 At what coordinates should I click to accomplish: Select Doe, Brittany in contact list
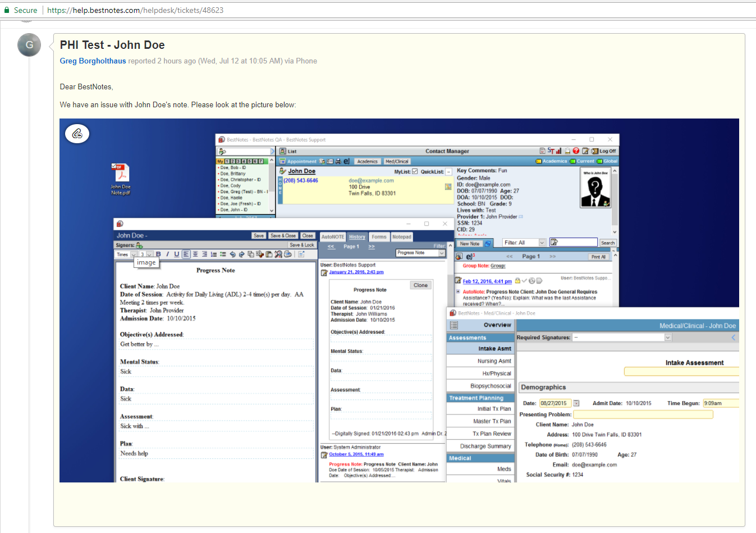(232, 174)
